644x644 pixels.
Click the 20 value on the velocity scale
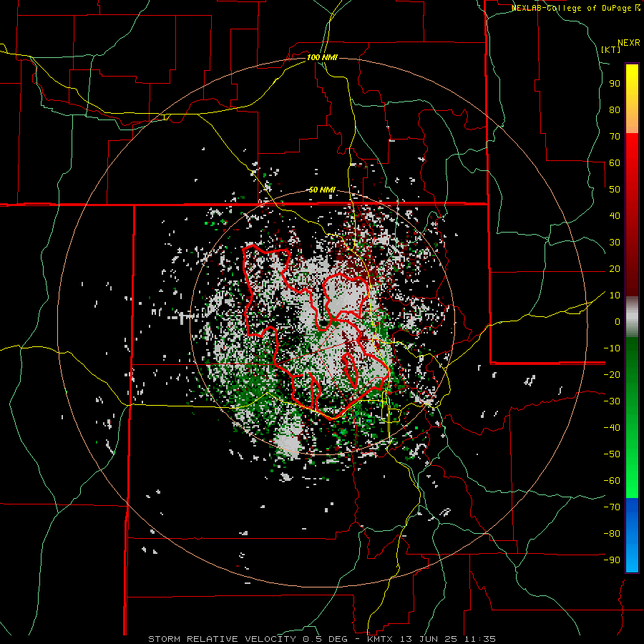[615, 268]
